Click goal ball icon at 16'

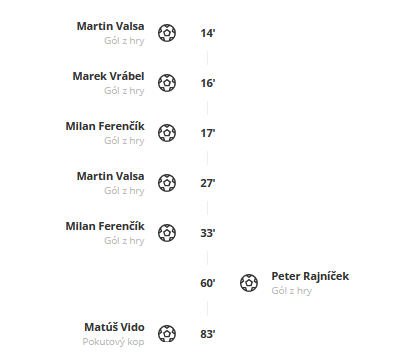167,83
